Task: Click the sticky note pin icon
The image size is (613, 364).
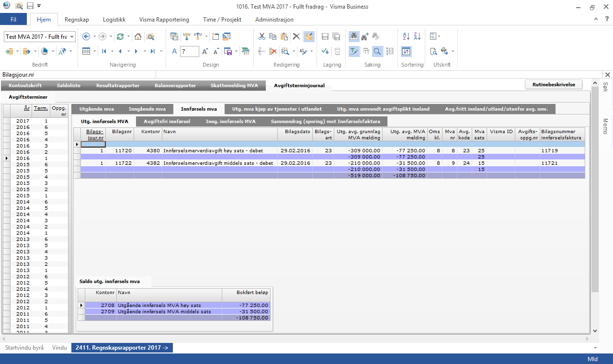Action: 309,36
